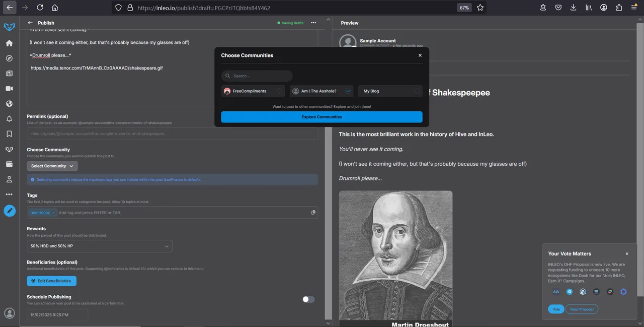Remove the HIVE-10002 tag
Image resolution: width=644 pixels, height=327 pixels.
(x=53, y=213)
